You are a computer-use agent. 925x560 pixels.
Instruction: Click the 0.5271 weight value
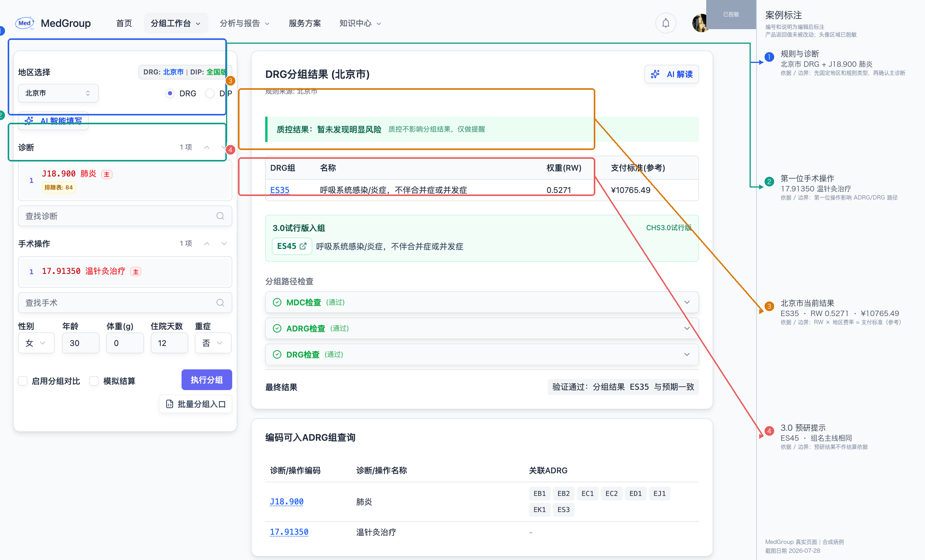559,190
